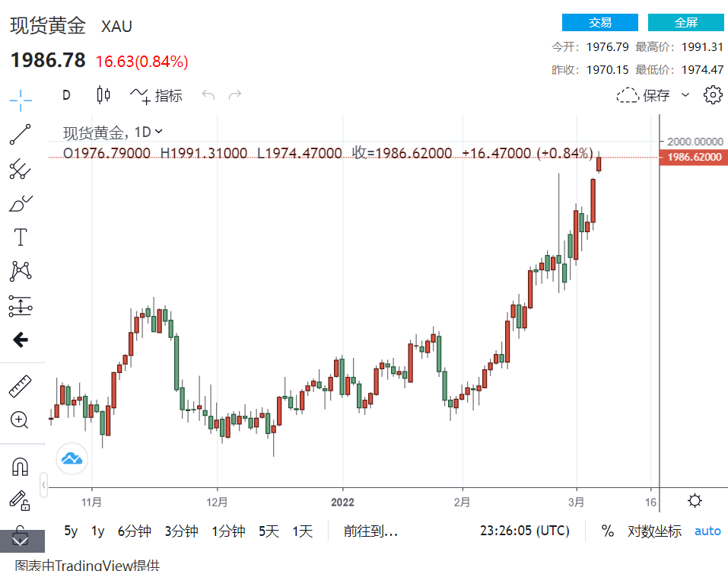Viewport: 728px width, 571px height.
Task: Open the D interval selector
Action: 66,95
